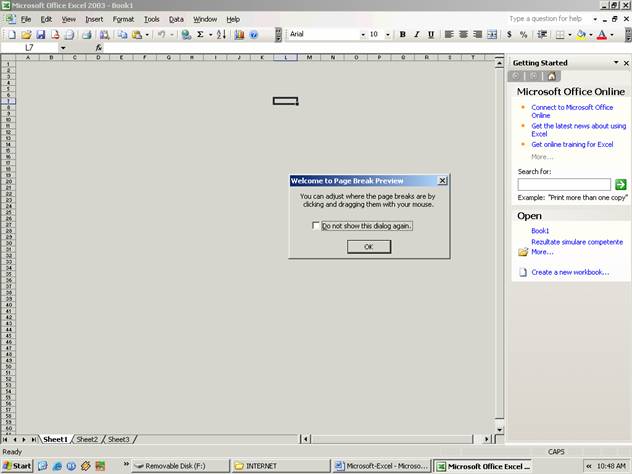The width and height of the screenshot is (632, 474).
Task: Click 'Connect to Microsoft Office Online' link
Action: (x=572, y=111)
